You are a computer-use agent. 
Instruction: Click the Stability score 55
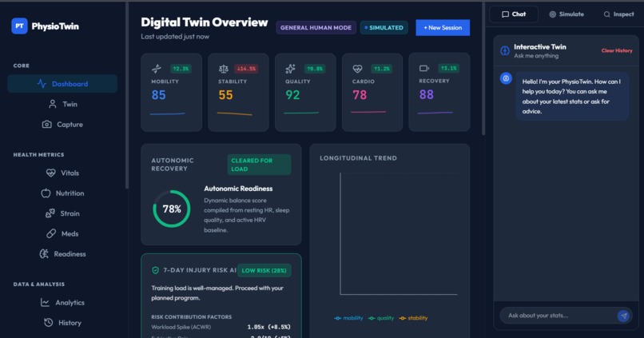click(225, 95)
